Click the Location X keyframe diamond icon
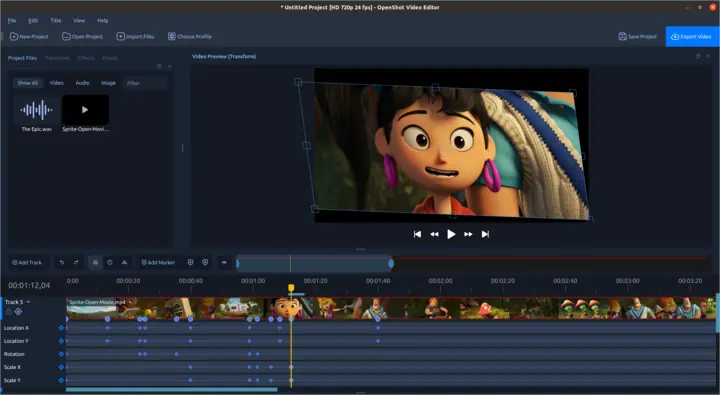The height and width of the screenshot is (395, 720). point(61,328)
